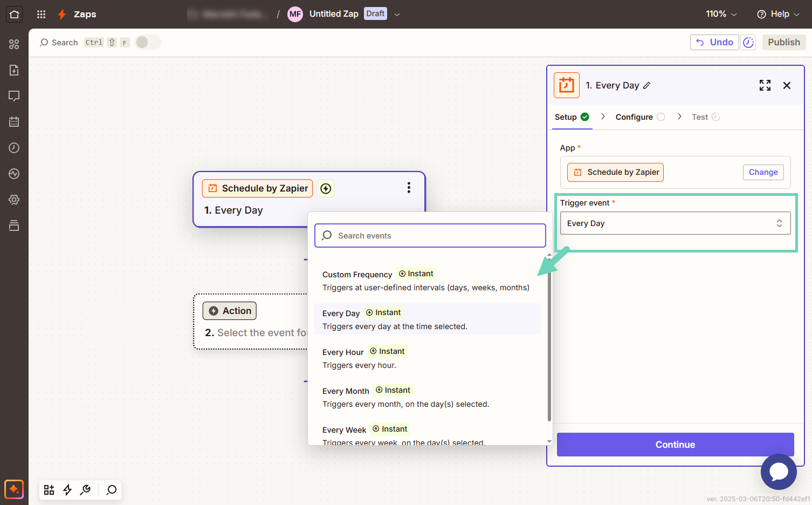The height and width of the screenshot is (505, 812).
Task: Click the Schedule by Zapier label on canvas card
Action: [x=257, y=188]
